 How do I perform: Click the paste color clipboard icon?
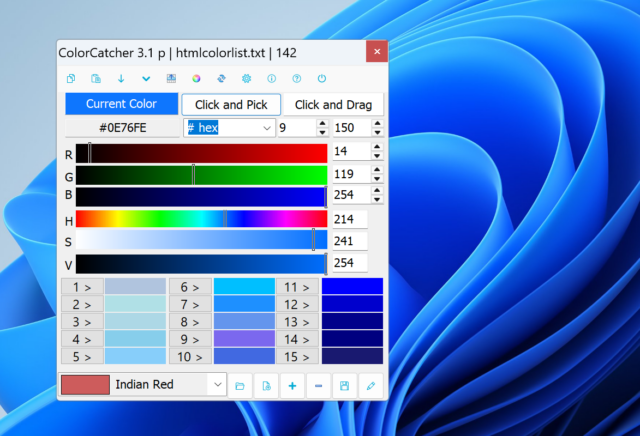[96, 78]
